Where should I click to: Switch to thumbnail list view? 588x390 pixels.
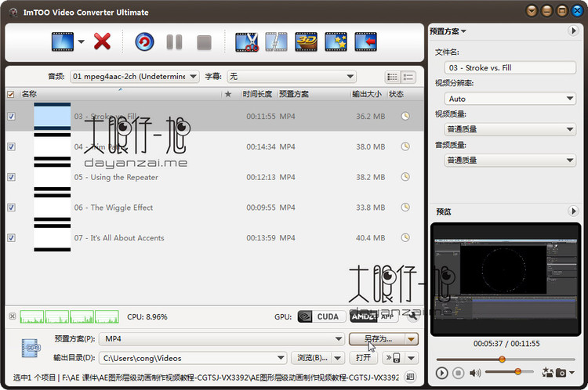(x=393, y=78)
